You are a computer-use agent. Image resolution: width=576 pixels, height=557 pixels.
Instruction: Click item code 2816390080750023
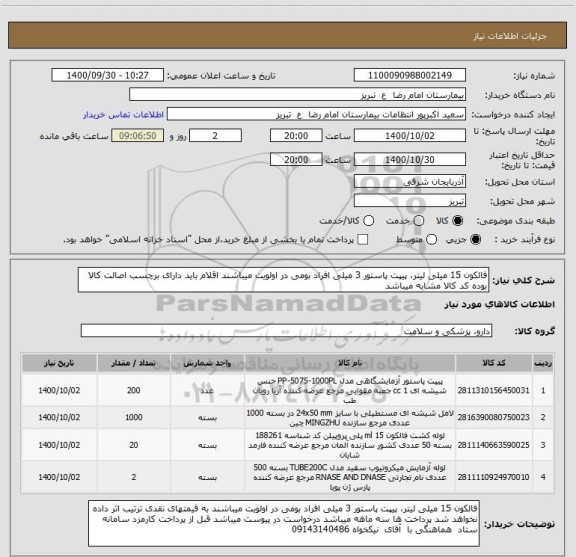click(493, 417)
